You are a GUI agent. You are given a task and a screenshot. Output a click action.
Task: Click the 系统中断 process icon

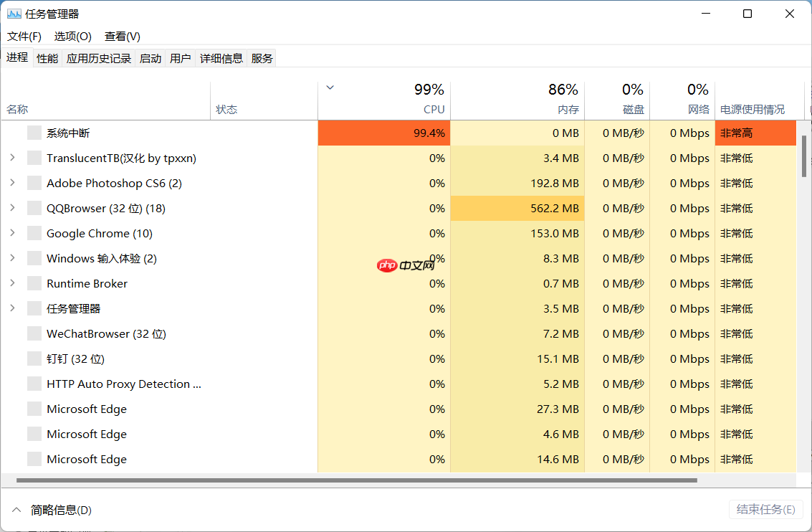click(x=34, y=133)
